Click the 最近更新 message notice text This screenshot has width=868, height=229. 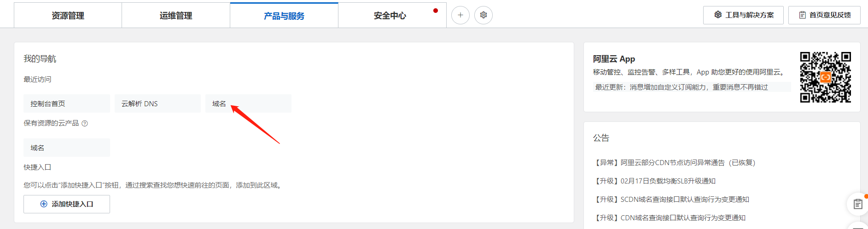click(682, 87)
